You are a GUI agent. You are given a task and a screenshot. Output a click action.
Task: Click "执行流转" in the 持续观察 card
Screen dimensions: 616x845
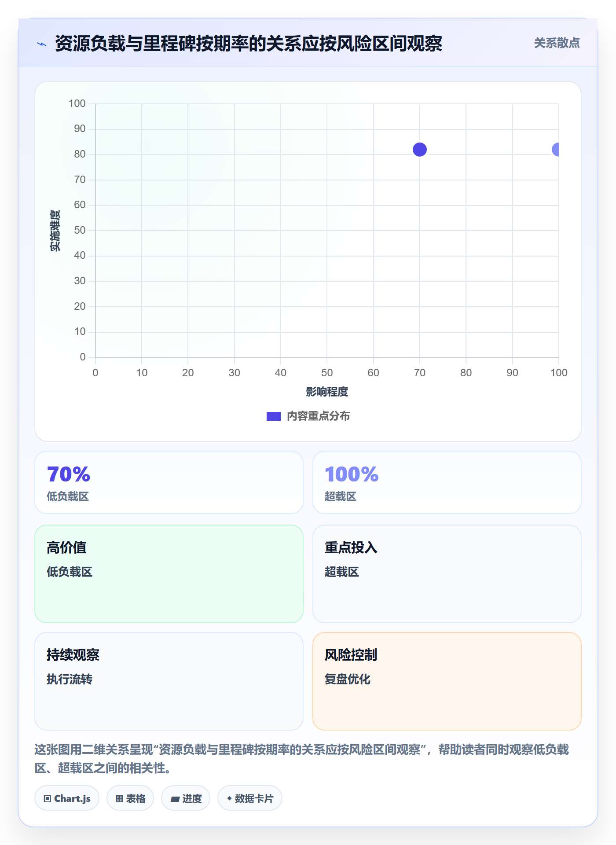70,679
